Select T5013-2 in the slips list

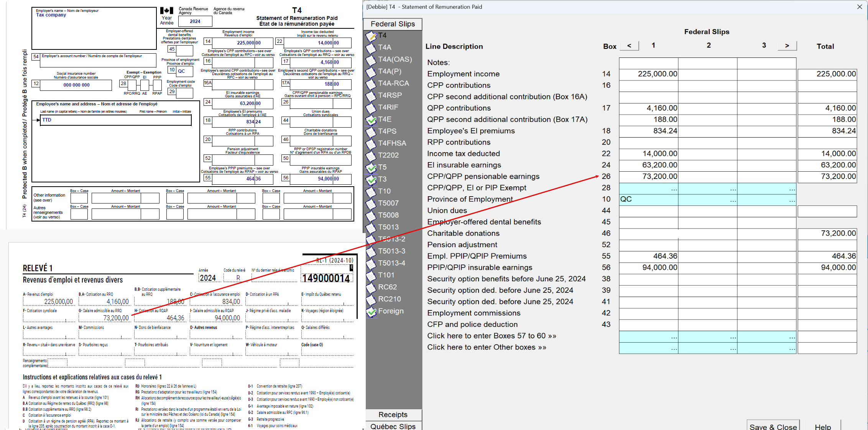coord(391,239)
